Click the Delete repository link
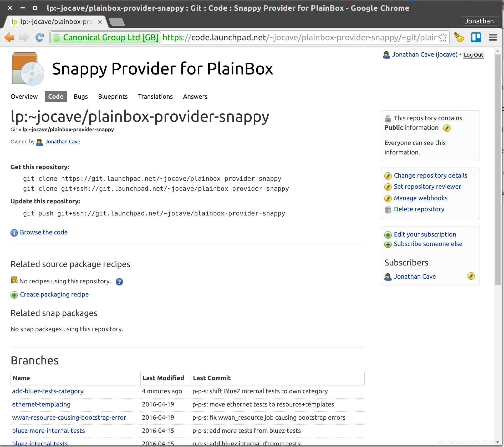 coord(419,209)
